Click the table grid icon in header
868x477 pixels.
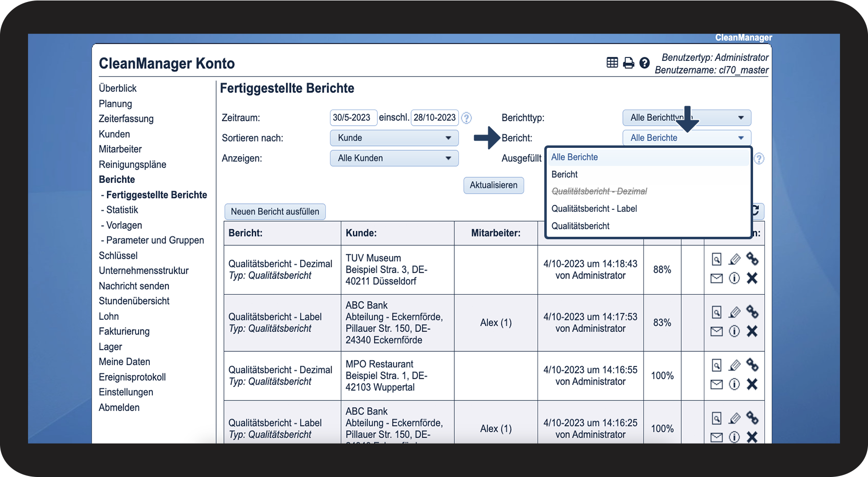(x=612, y=62)
